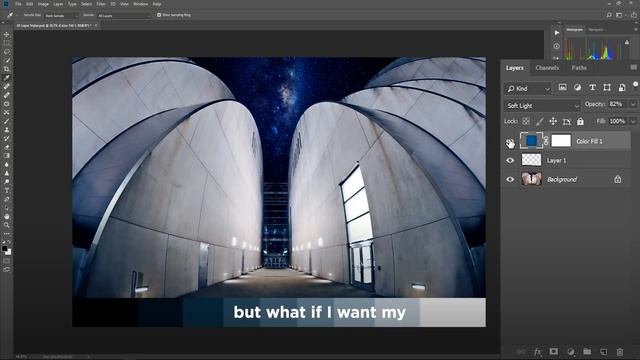Open the Info panel icon
Screen dimensions: 640x360
pyautogui.click(x=557, y=46)
